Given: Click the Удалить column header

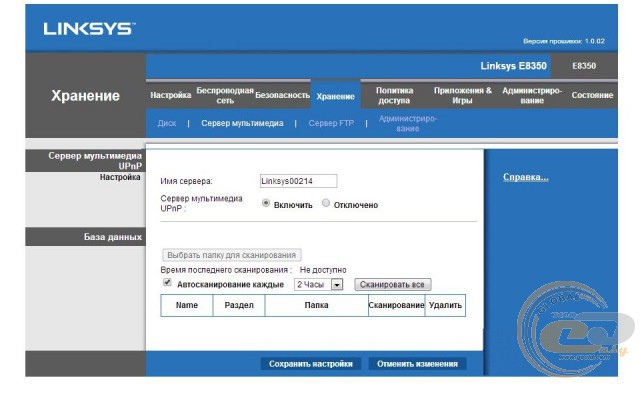Looking at the screenshot, I should coord(445,305).
